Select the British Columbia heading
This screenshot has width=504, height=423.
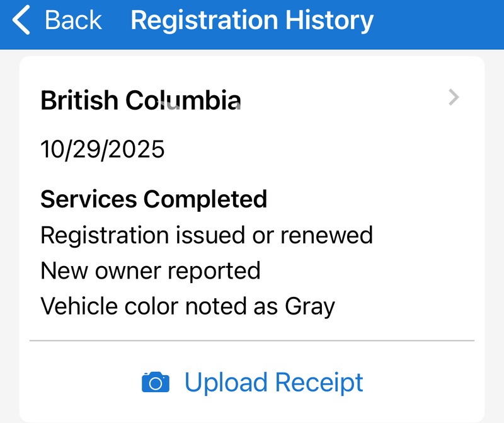140,100
